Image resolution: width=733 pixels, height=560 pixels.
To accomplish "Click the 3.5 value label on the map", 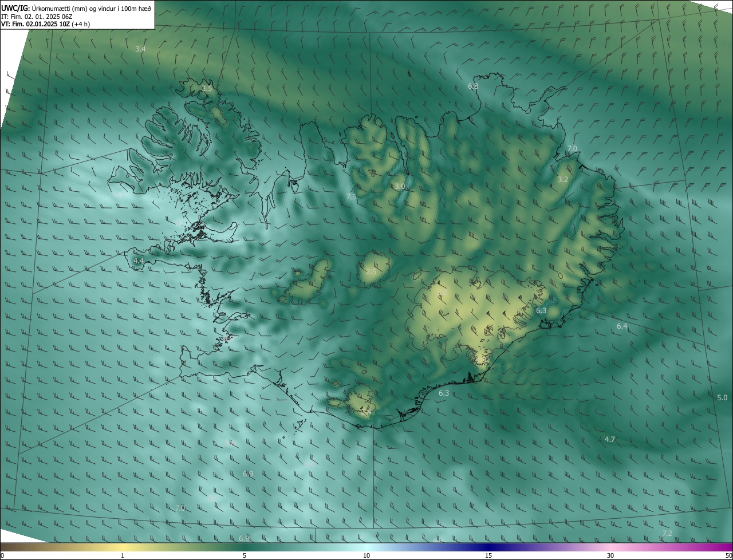I will click(x=207, y=89).
